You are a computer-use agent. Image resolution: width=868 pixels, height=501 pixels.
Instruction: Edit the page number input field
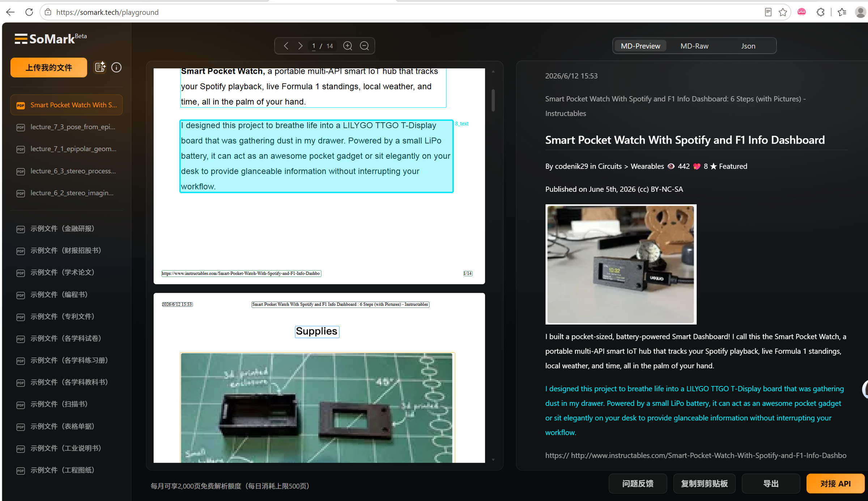[314, 46]
